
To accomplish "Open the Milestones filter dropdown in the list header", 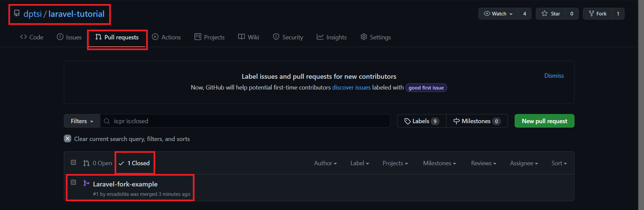I will point(439,163).
